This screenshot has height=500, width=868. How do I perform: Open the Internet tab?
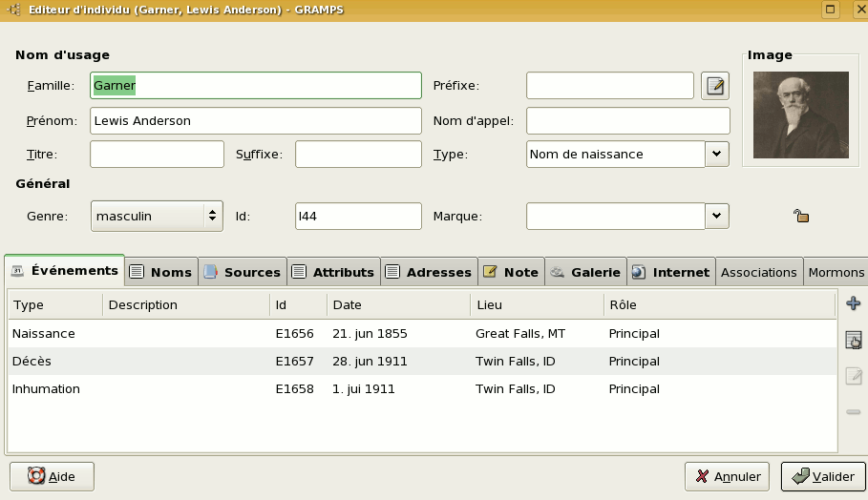click(x=671, y=272)
